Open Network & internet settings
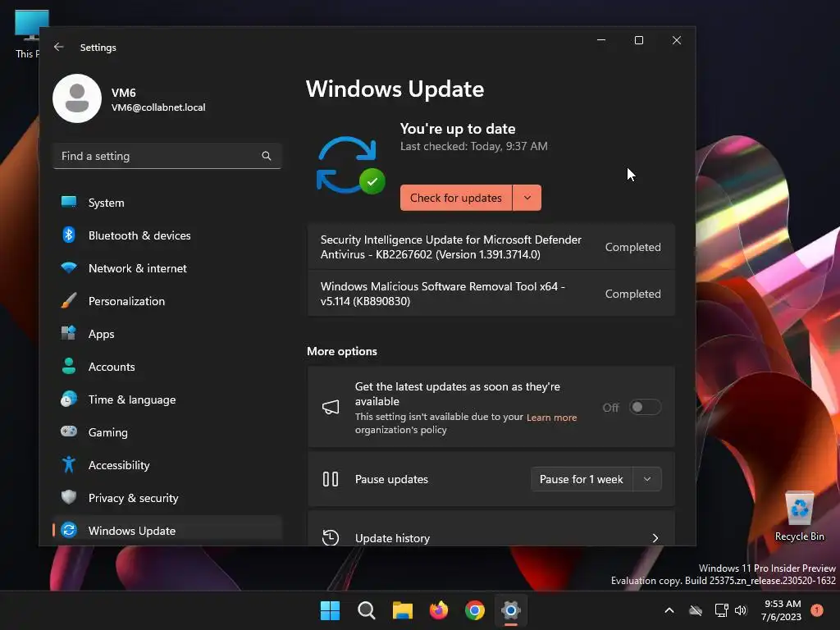840x630 pixels. [167, 268]
